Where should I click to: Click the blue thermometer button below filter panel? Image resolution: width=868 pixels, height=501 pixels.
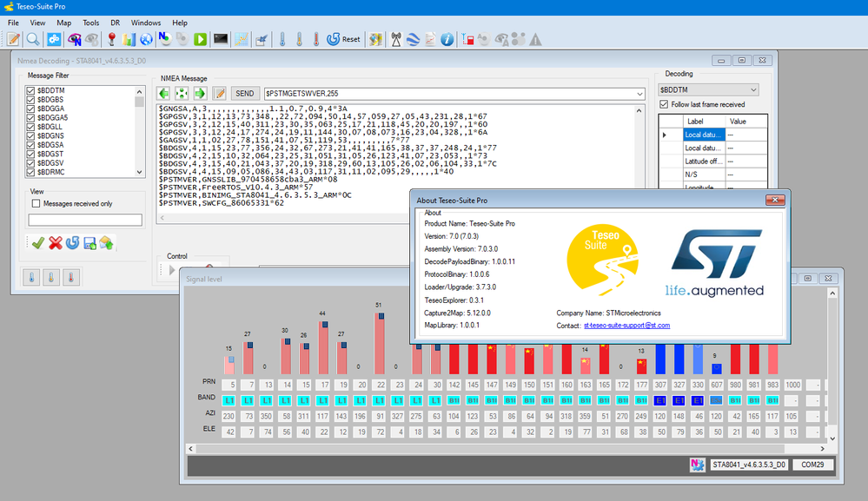[31, 277]
